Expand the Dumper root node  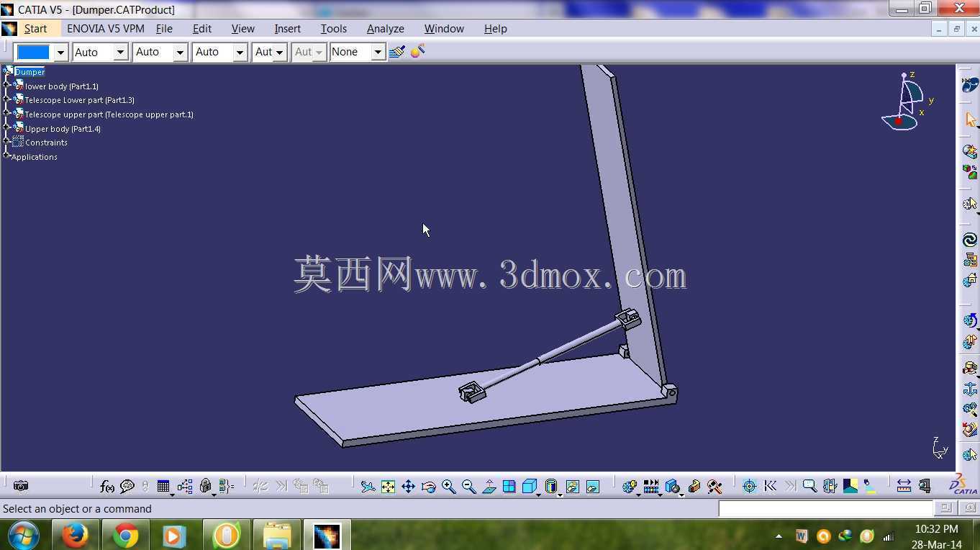pyautogui.click(x=6, y=71)
